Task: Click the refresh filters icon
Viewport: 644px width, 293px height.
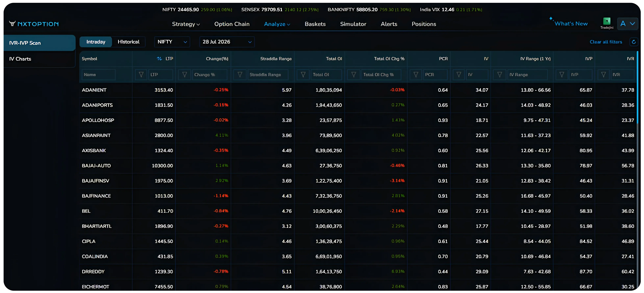Action: pyautogui.click(x=633, y=42)
